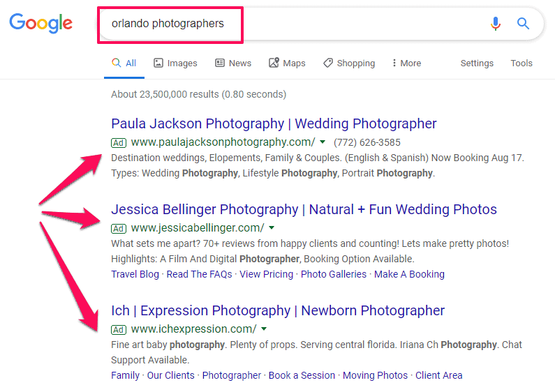Open Paula Jackson Photography ad title
This screenshot has height=392, width=555.
(x=274, y=123)
